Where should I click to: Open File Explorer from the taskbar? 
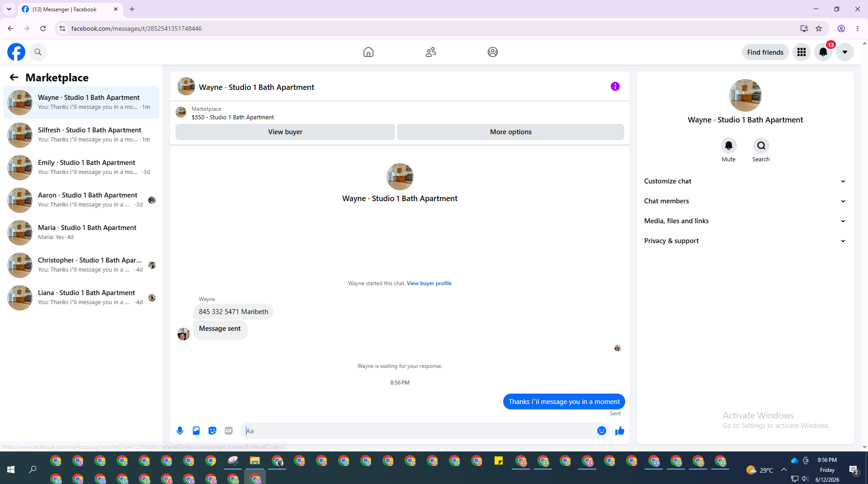click(x=255, y=461)
